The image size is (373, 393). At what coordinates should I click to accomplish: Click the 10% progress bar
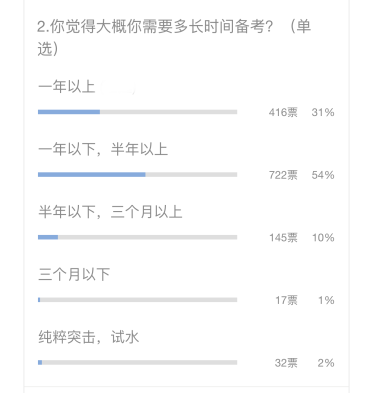(137, 237)
